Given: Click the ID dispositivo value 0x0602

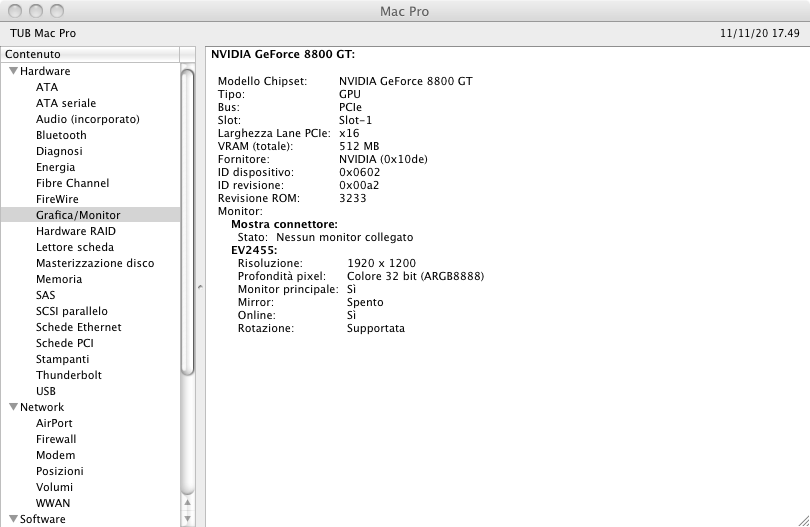Looking at the screenshot, I should coord(360,172).
